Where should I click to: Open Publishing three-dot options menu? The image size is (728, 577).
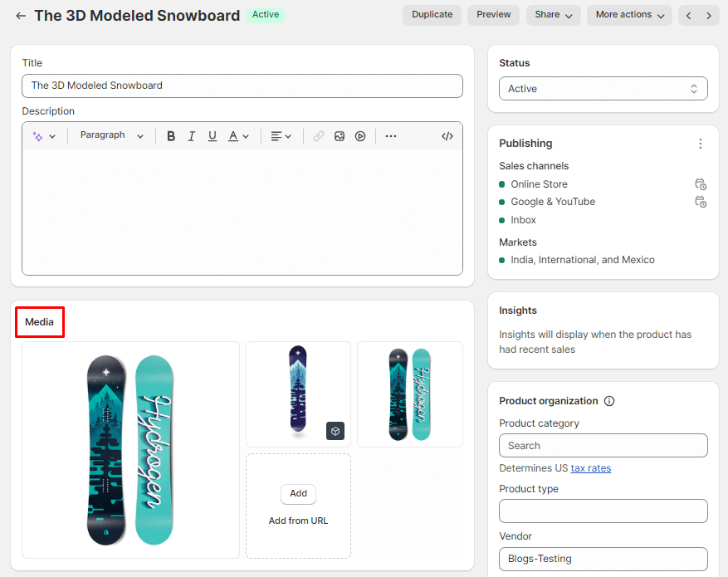tap(700, 144)
